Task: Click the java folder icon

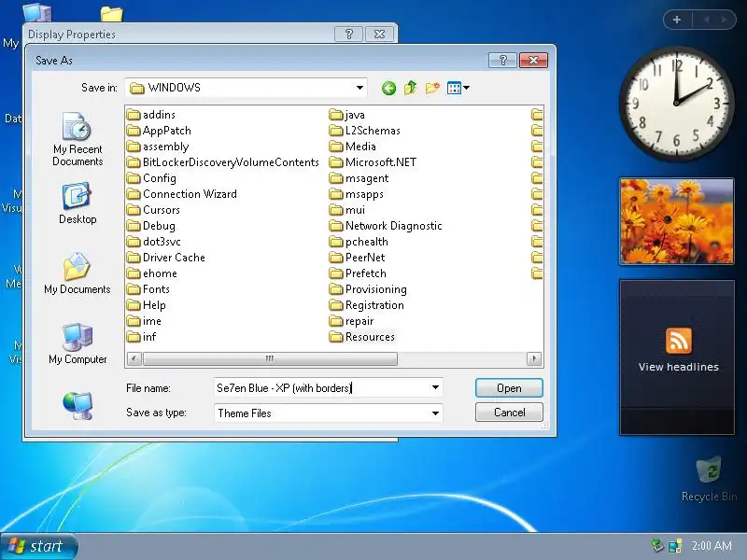Action: 336,115
